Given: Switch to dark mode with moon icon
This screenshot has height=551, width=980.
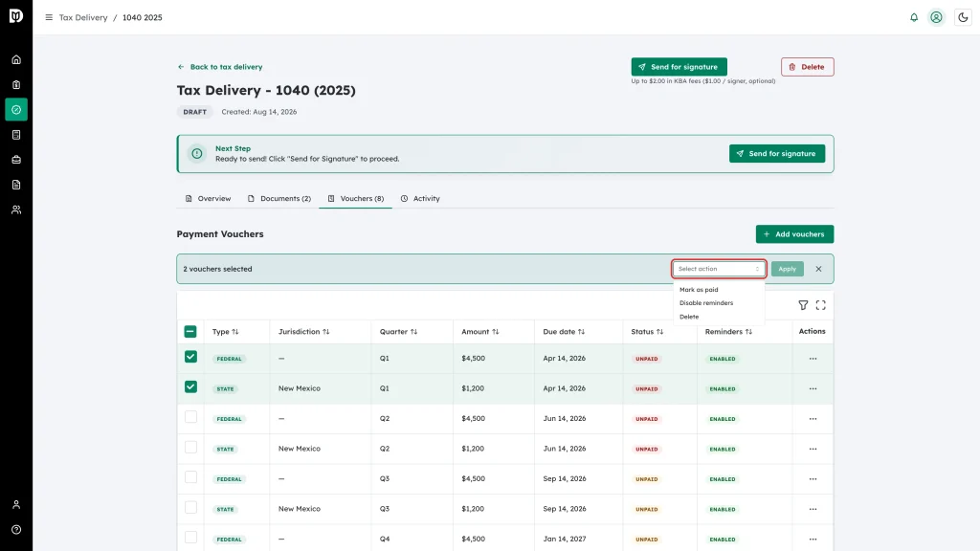Looking at the screenshot, I should click(x=963, y=17).
